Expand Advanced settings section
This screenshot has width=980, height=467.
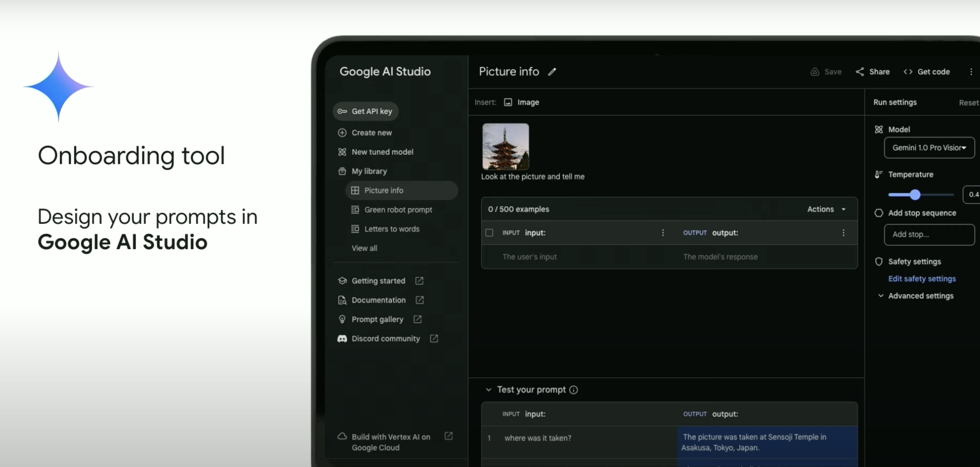[x=917, y=296]
